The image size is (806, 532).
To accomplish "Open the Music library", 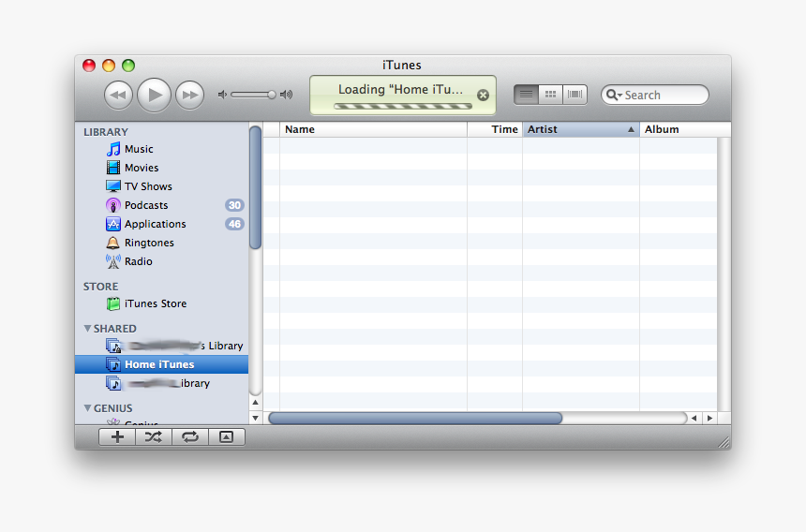I will click(x=139, y=149).
